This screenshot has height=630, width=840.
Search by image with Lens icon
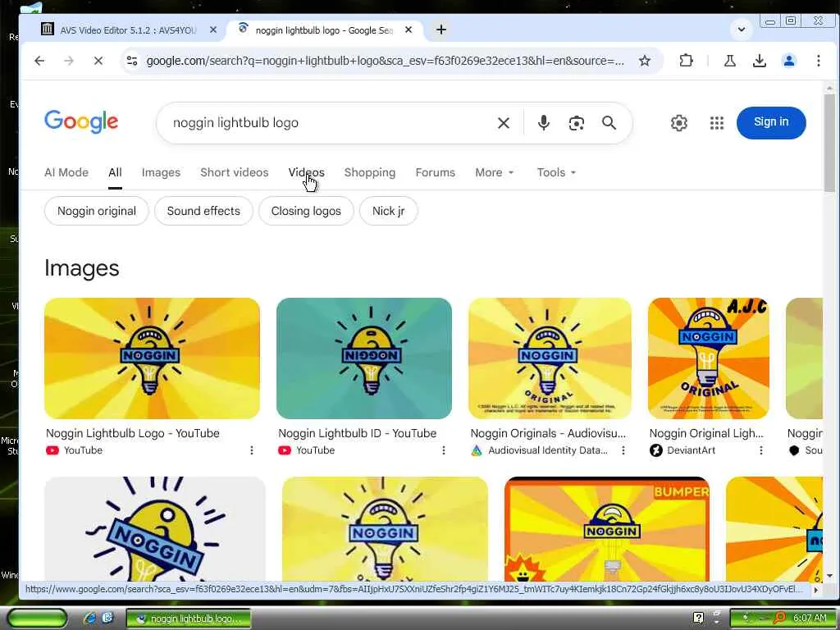tap(576, 123)
